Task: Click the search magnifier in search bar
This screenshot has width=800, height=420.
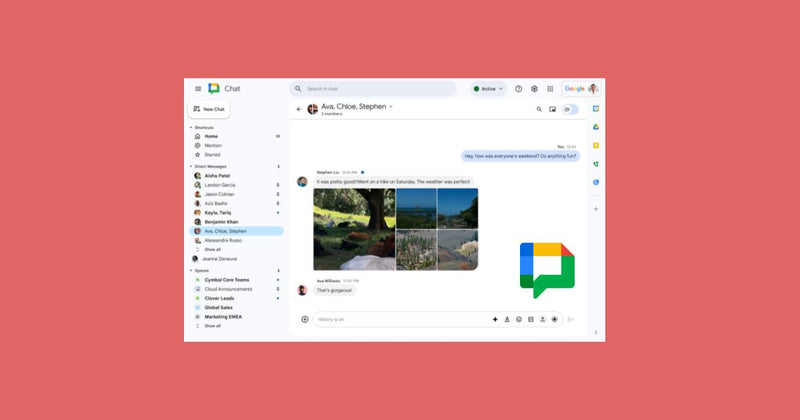Action: tap(298, 89)
